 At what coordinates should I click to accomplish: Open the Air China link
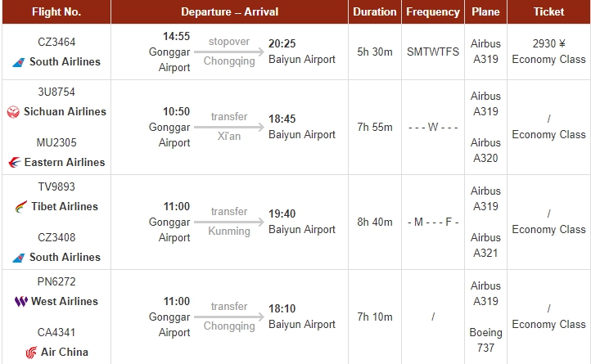click(65, 353)
